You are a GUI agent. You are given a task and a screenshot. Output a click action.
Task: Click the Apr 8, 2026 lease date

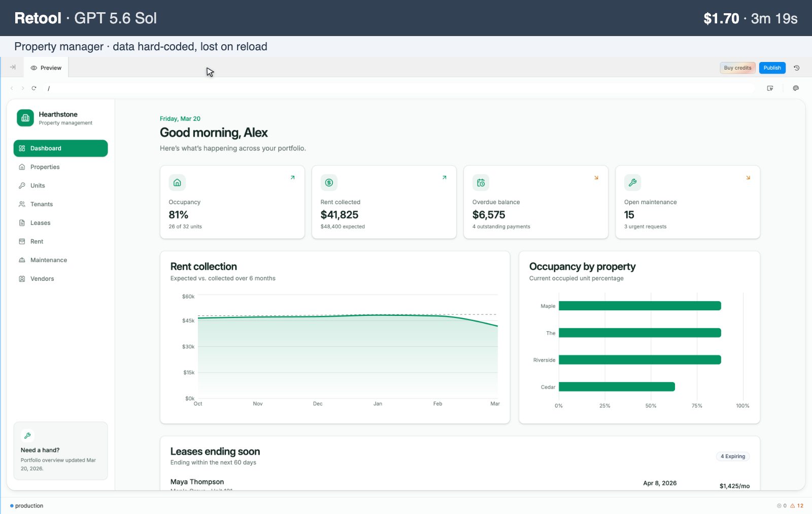[x=660, y=483]
